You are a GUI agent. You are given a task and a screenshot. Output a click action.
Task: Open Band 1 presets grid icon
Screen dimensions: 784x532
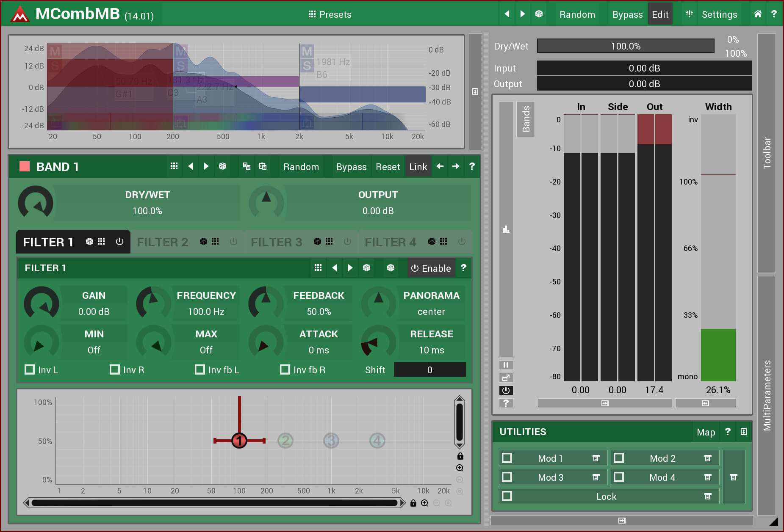tap(174, 166)
